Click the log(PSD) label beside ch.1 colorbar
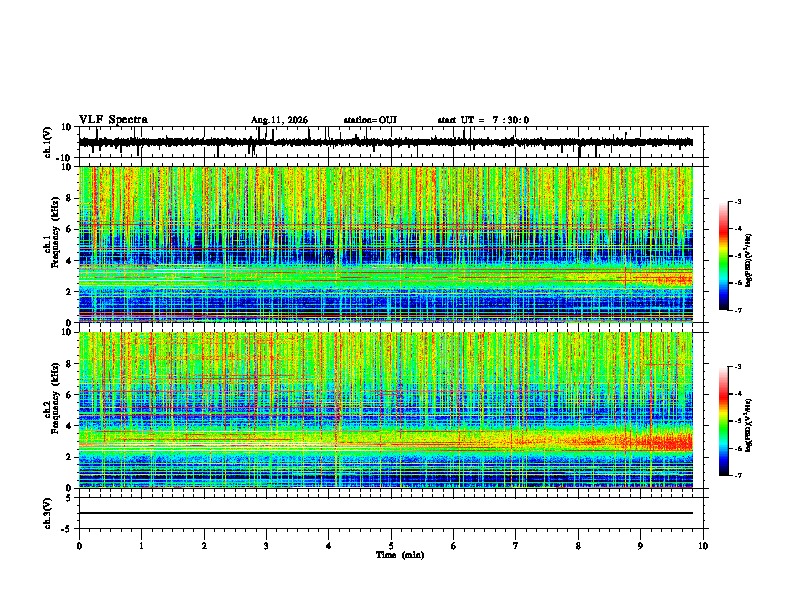 pos(750,261)
